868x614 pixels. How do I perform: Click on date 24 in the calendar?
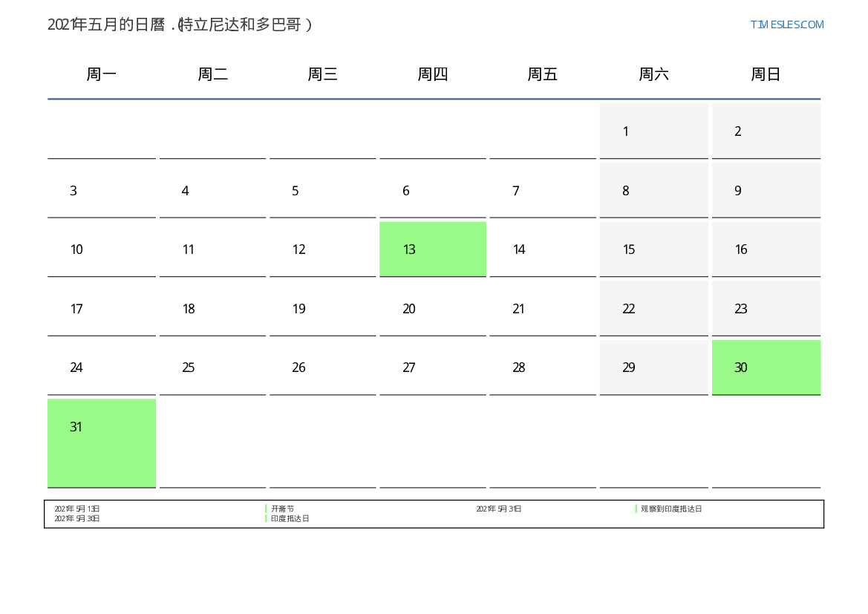tap(101, 368)
